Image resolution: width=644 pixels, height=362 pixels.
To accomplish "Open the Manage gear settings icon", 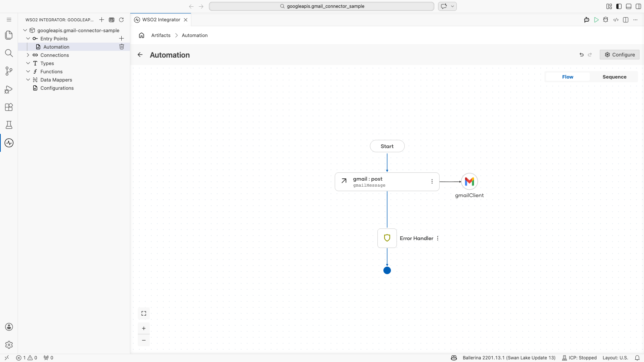I will (x=9, y=345).
